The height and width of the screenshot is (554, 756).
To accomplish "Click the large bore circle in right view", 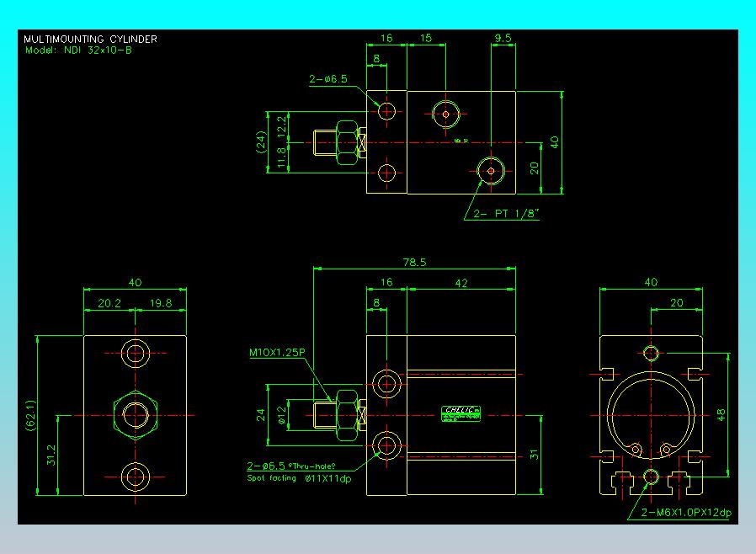I will click(x=651, y=415).
